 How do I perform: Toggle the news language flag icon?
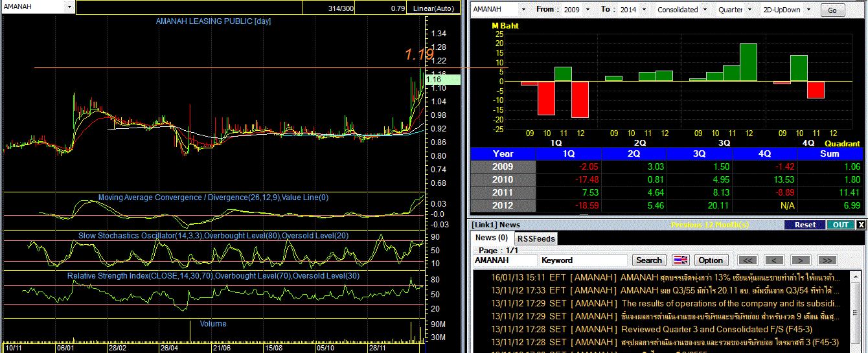click(x=680, y=260)
